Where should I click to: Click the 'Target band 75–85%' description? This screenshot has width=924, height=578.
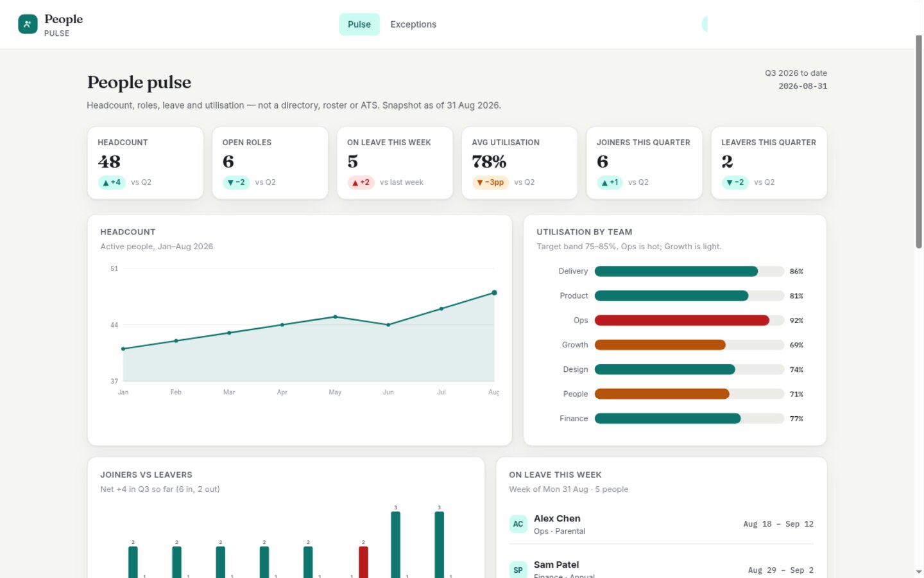(x=629, y=247)
